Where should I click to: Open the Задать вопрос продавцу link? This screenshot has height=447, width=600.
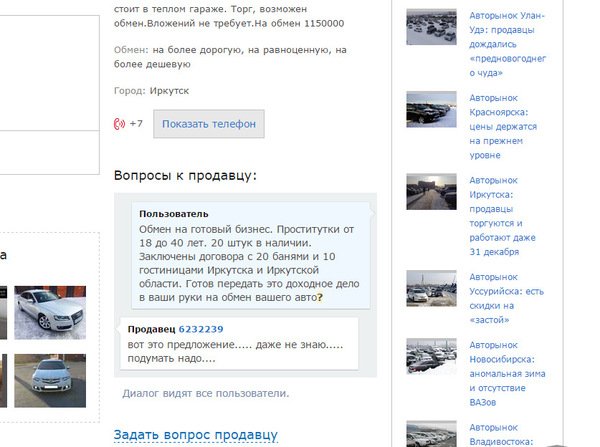coord(196,435)
